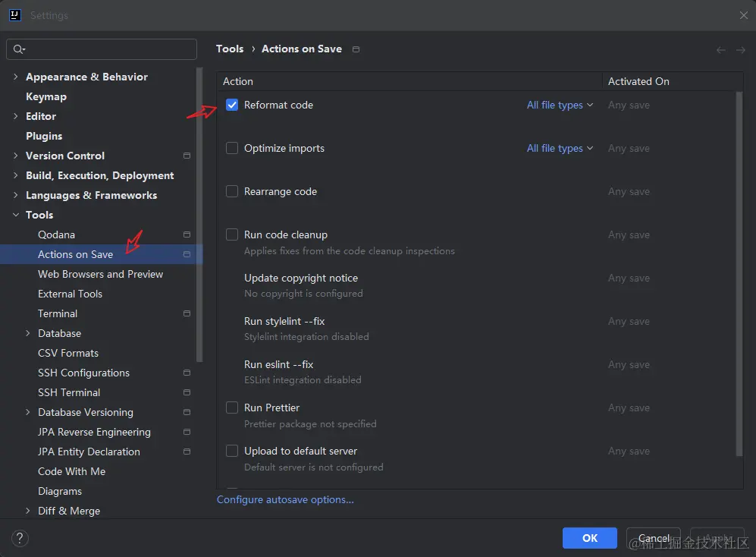Click project settings icon beside Qodana
756x557 pixels.
tap(187, 234)
